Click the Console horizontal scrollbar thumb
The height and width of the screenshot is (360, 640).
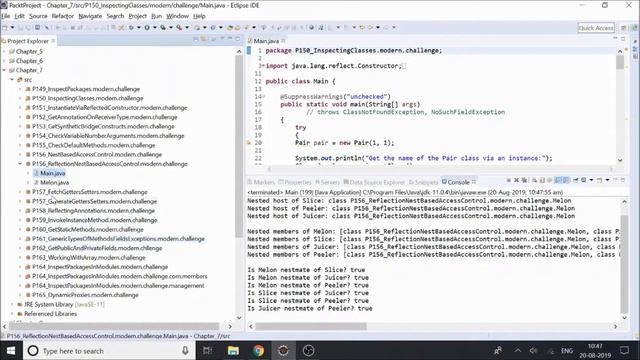pyautogui.click(x=311, y=327)
